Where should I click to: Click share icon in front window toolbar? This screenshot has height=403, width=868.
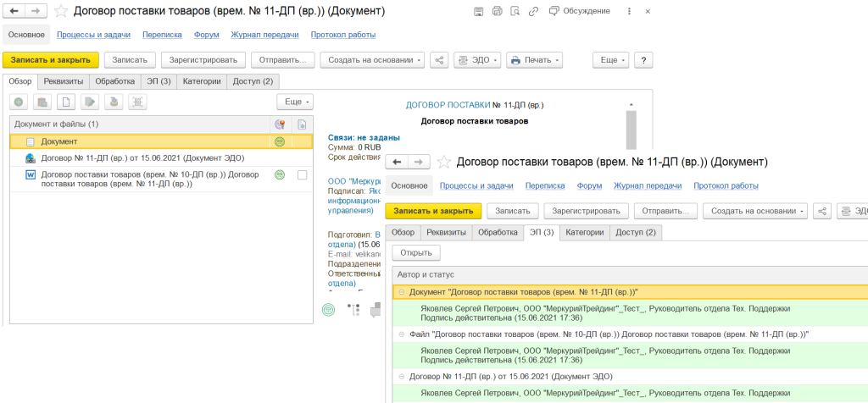tap(822, 211)
